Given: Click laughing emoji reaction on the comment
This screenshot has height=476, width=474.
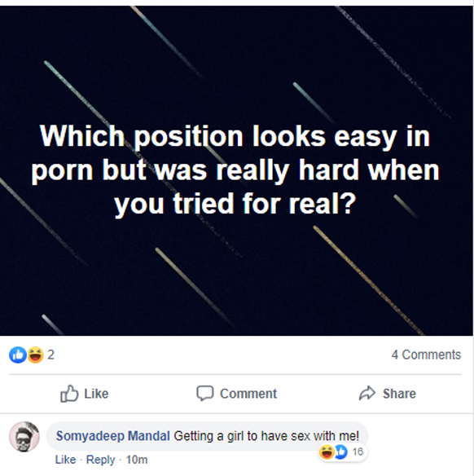Looking at the screenshot, I should click(327, 452).
